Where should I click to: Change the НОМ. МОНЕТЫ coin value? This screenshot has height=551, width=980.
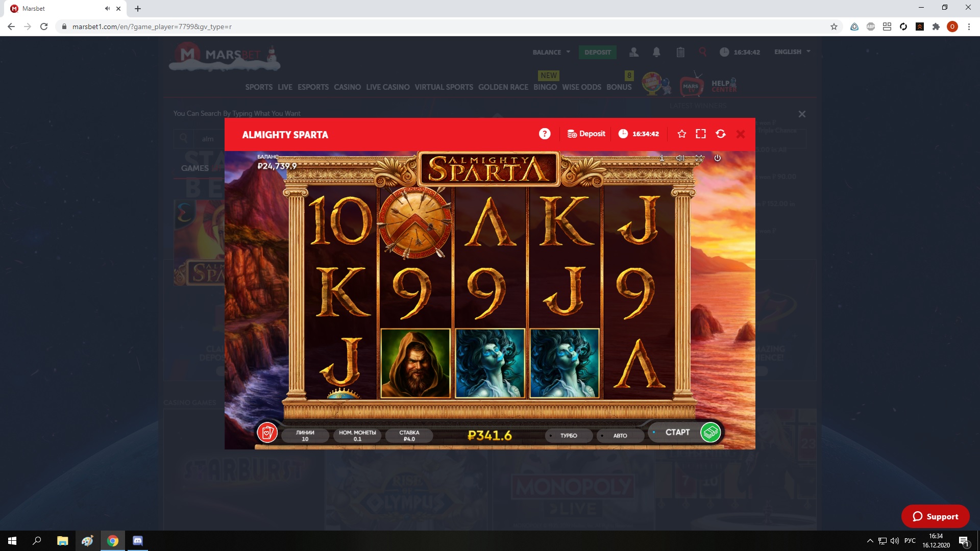pyautogui.click(x=357, y=435)
